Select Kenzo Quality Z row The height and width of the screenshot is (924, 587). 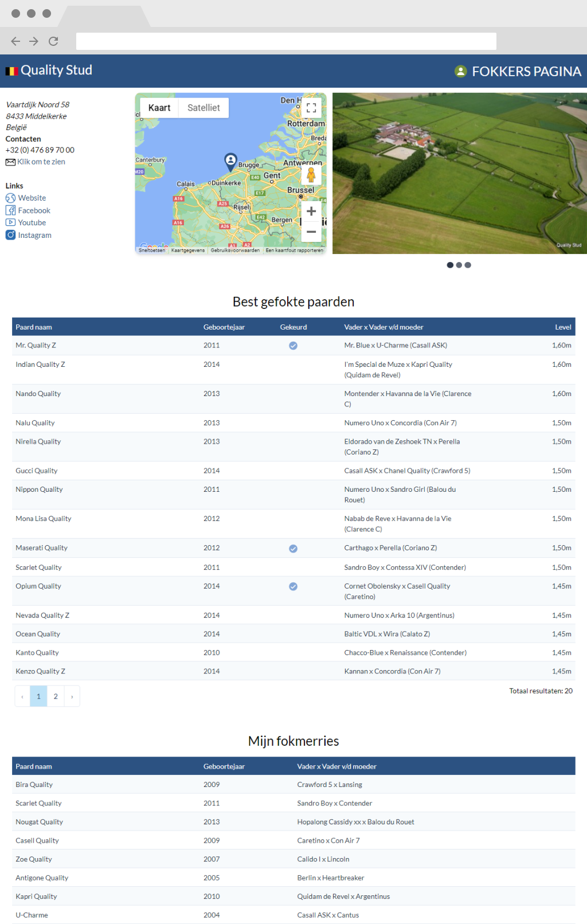pyautogui.click(x=293, y=671)
